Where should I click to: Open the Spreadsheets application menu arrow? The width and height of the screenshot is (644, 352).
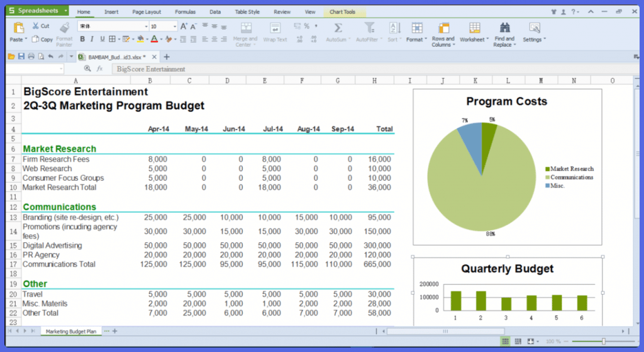(65, 11)
